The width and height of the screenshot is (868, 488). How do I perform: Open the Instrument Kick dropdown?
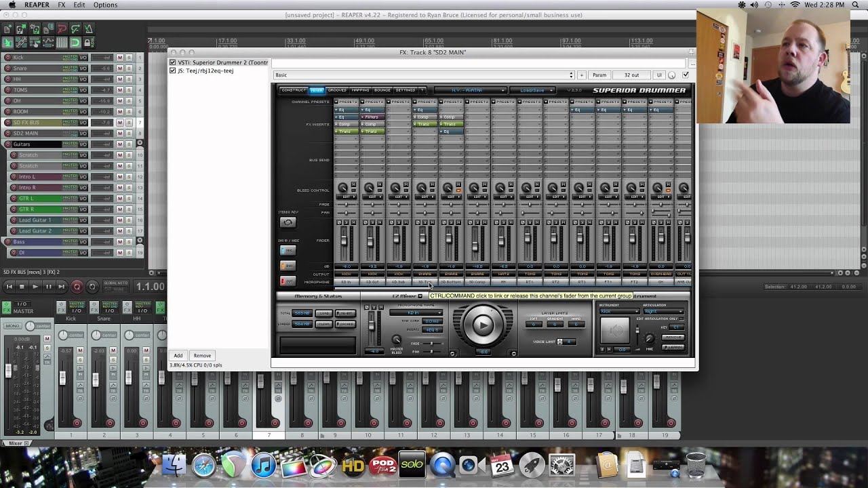click(619, 312)
